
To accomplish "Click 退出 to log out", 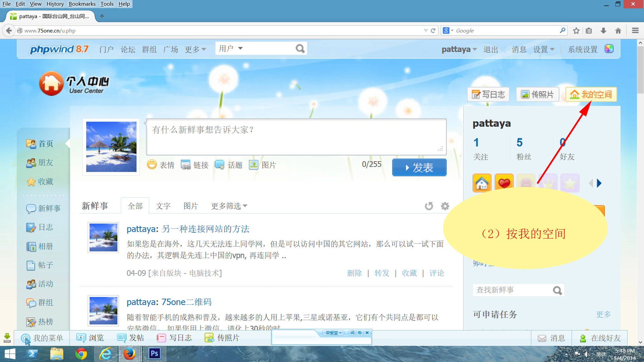I will 491,50.
